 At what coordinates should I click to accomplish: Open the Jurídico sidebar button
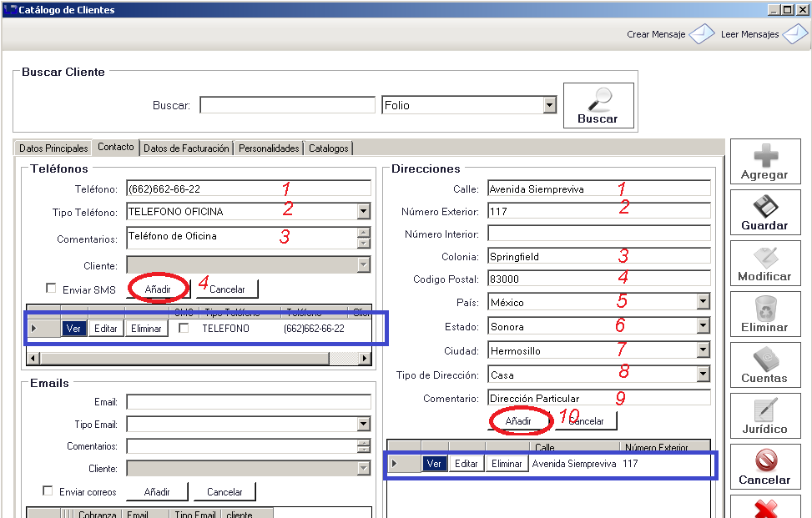(765, 415)
